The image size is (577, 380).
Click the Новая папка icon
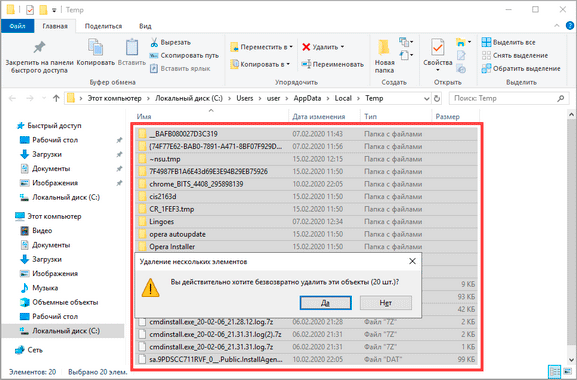click(384, 47)
